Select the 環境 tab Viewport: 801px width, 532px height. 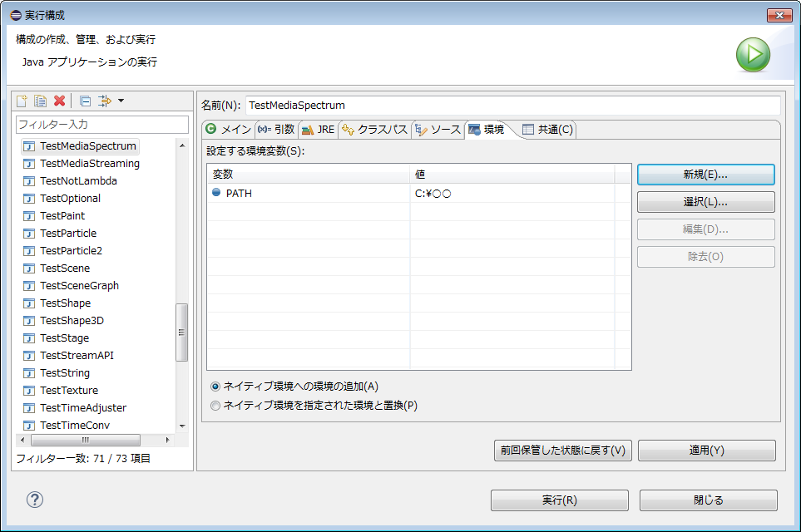(488, 129)
